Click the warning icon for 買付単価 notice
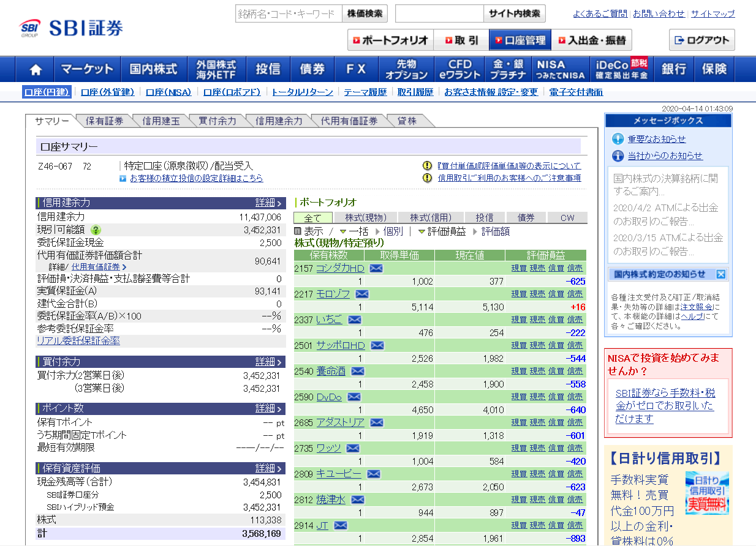 [x=427, y=166]
